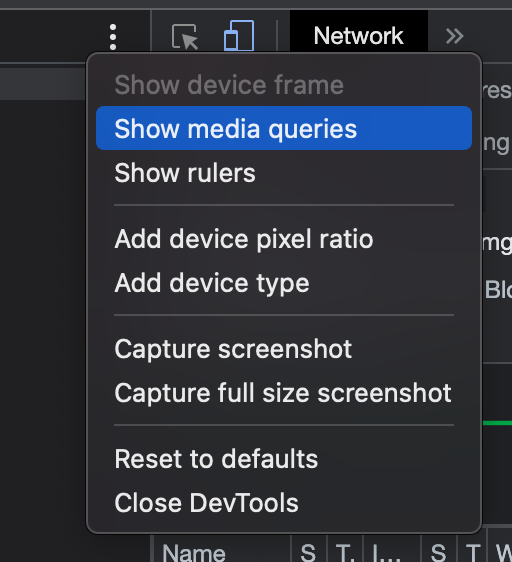The height and width of the screenshot is (562, 512).
Task: Choose Show media queries
Action: click(284, 128)
